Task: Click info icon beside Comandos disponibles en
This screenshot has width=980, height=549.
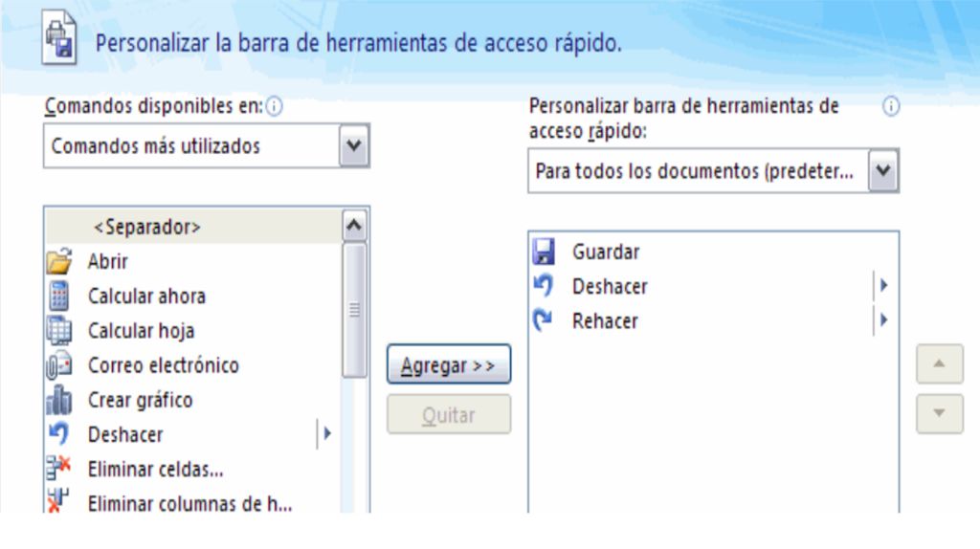Action: [x=275, y=107]
